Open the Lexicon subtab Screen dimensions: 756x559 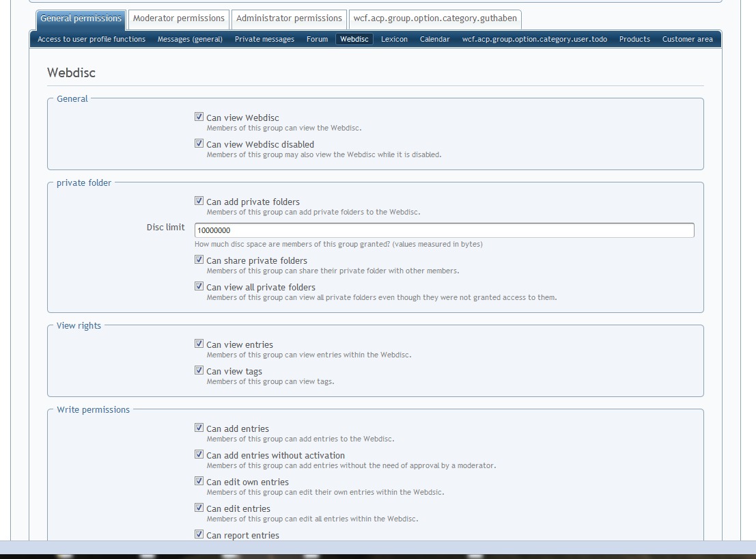pos(394,40)
